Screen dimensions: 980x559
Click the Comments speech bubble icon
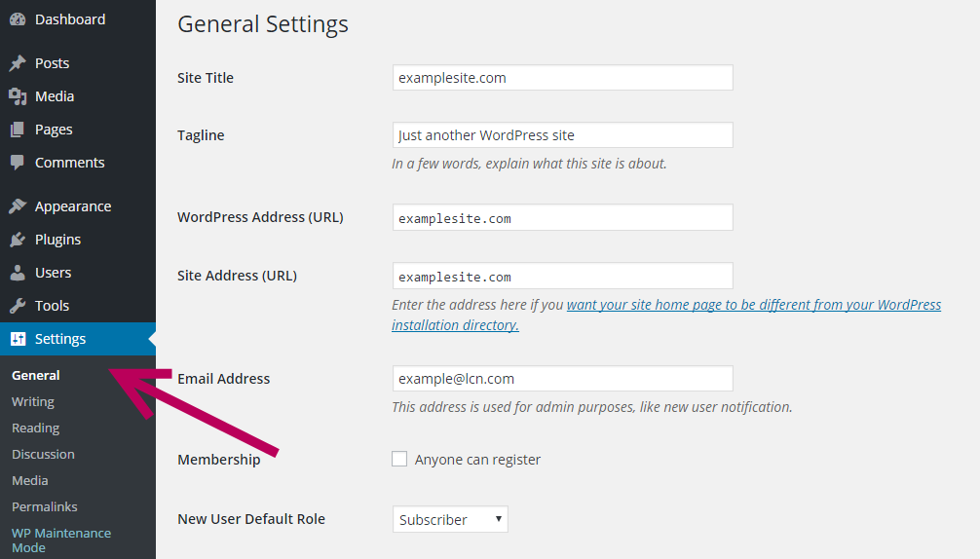coord(18,163)
